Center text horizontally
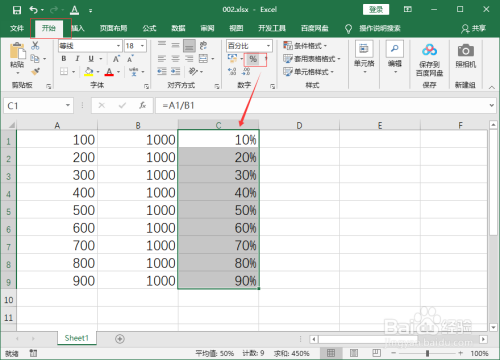Image resolution: width=500 pixels, height=360 pixels. point(175,59)
